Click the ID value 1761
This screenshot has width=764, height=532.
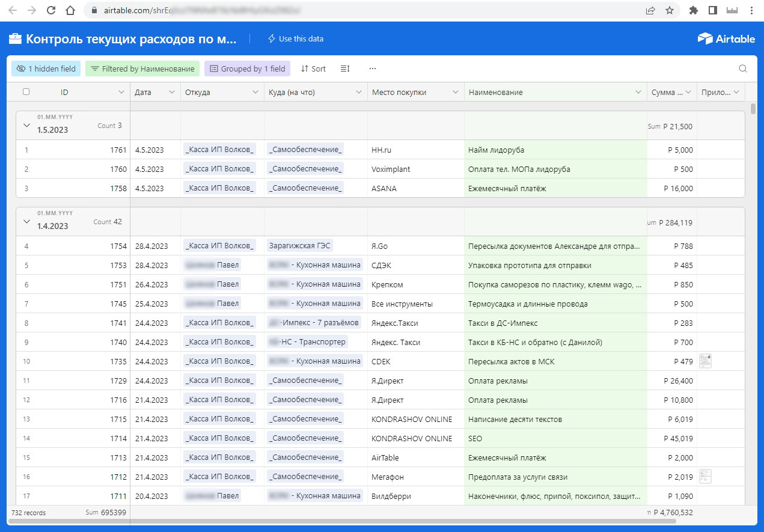(x=118, y=150)
